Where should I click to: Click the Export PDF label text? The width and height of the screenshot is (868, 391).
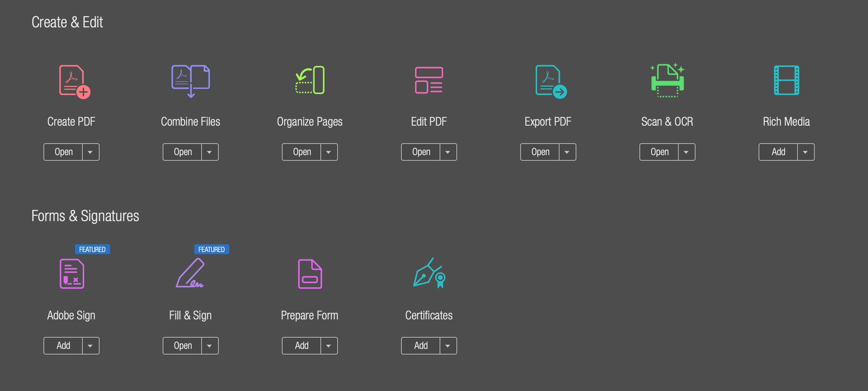pyautogui.click(x=548, y=122)
